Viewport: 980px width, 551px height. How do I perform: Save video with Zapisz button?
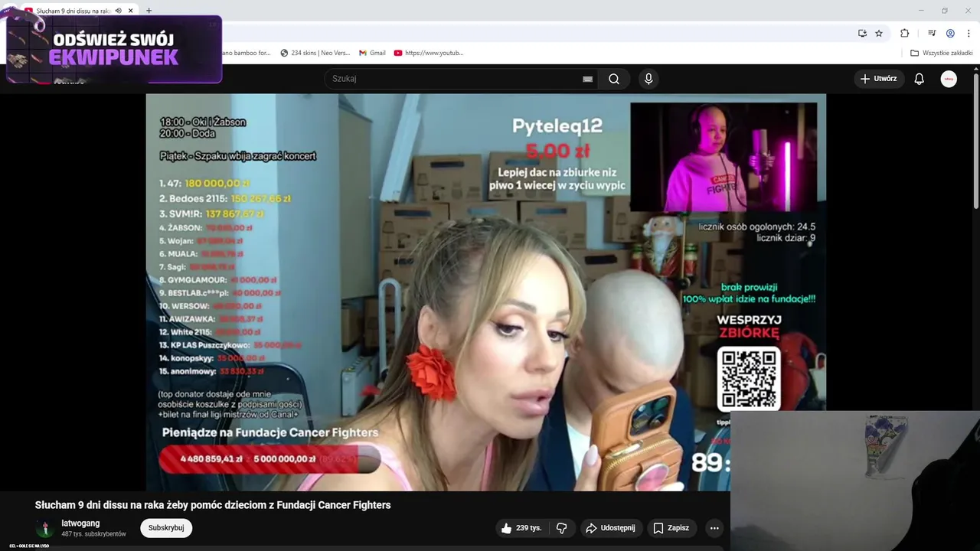[671, 528]
